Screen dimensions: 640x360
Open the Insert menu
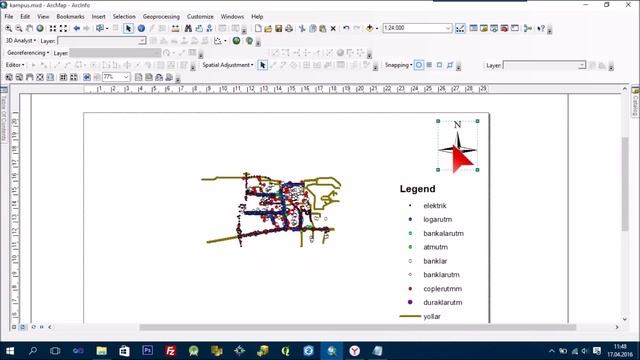(x=98, y=17)
